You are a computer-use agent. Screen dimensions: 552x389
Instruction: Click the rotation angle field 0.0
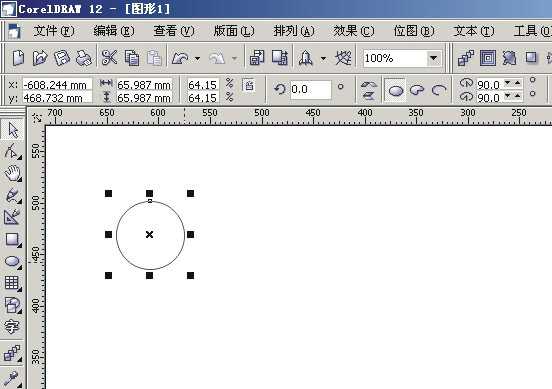(x=310, y=89)
